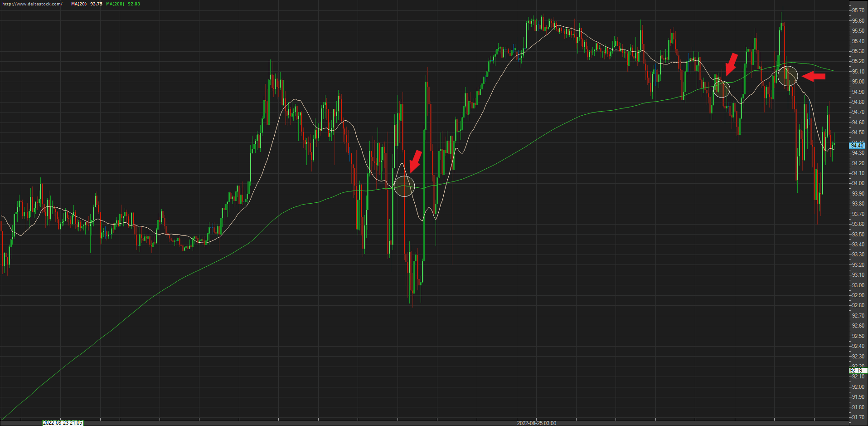Select the MA(200) indicator label
Screen dimensions: 868x426
click(x=115, y=4)
